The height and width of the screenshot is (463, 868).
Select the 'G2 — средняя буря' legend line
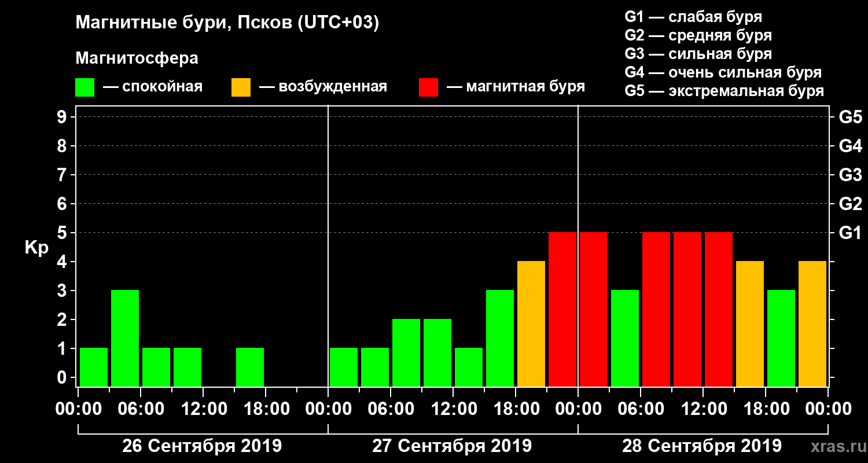tap(698, 35)
